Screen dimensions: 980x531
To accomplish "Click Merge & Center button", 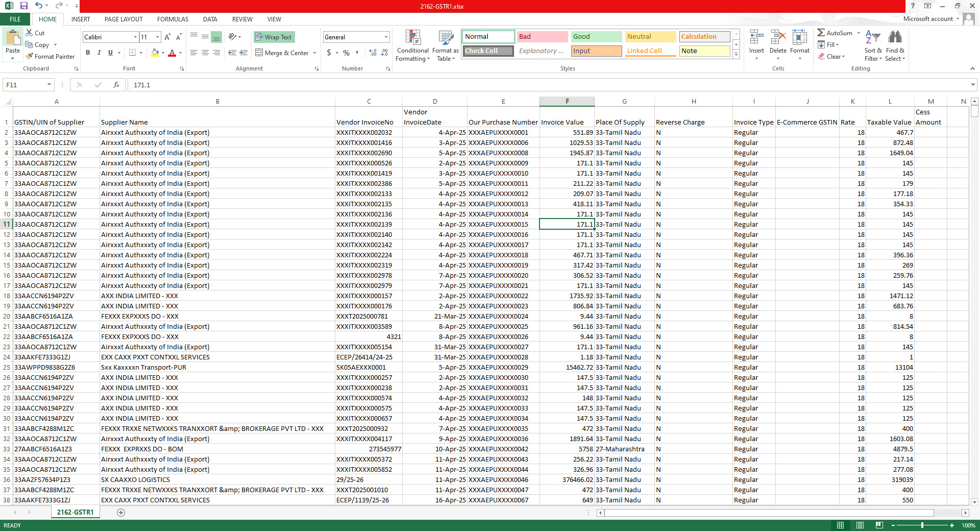I will (282, 53).
